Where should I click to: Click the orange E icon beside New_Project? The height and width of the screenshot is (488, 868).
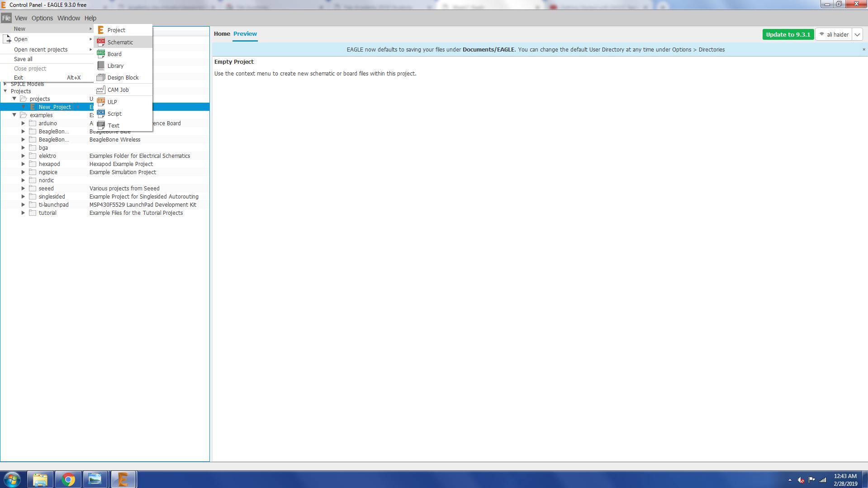pos(33,107)
